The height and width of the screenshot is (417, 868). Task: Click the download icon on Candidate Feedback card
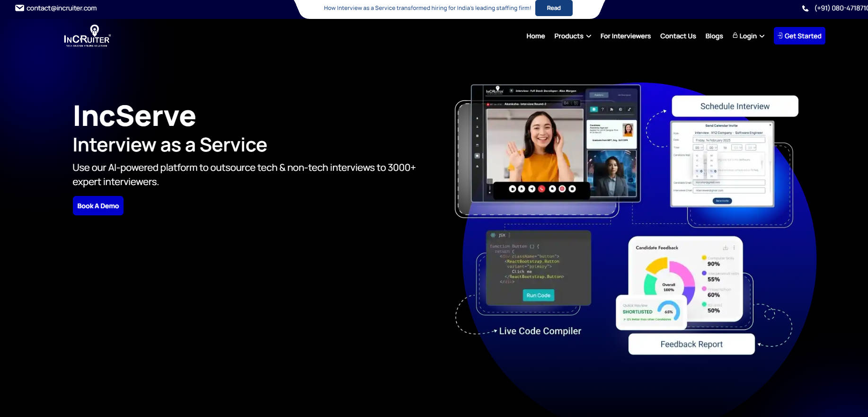pos(725,248)
